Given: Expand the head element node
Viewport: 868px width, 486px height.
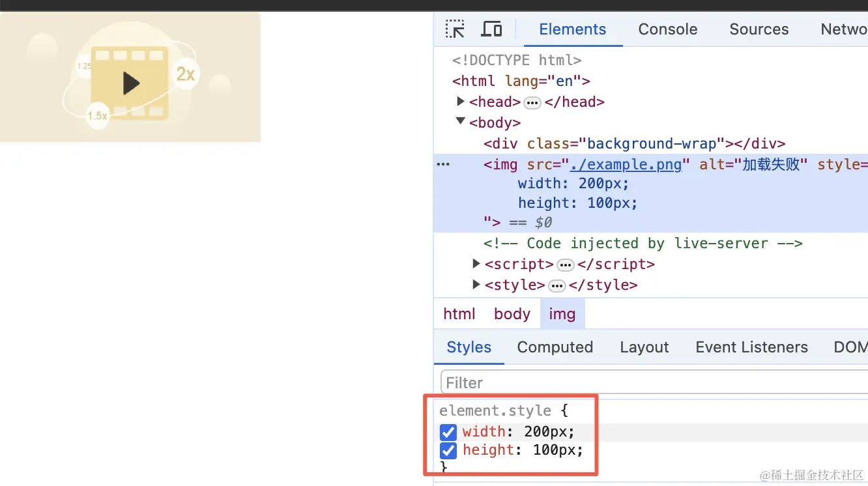Looking at the screenshot, I should pos(461,102).
